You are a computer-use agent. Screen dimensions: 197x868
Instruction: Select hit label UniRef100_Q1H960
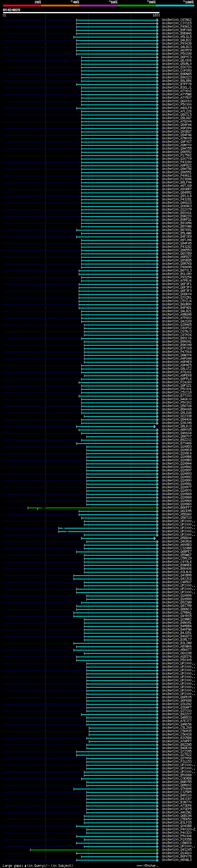click(x=177, y=504)
